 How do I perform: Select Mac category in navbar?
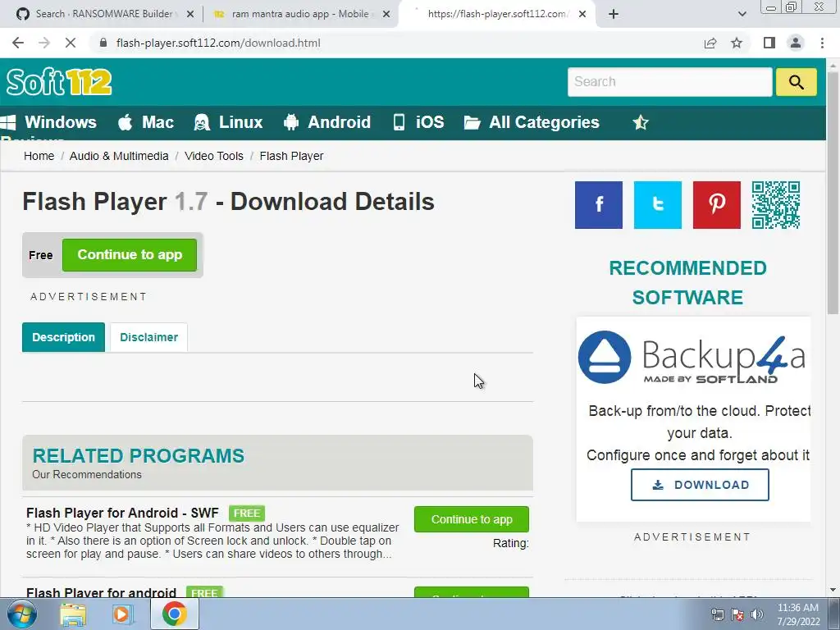point(146,122)
